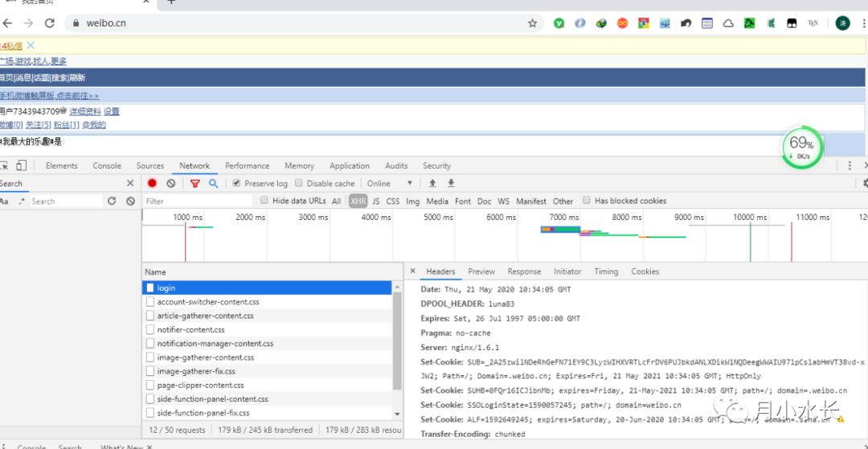The width and height of the screenshot is (868, 449).
Task: Open the Security tab
Action: pos(436,165)
